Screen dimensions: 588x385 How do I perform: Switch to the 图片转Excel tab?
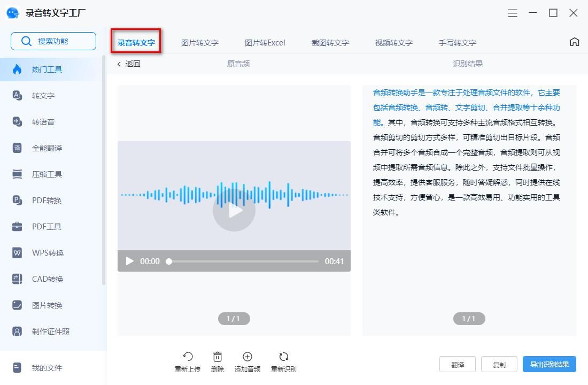pyautogui.click(x=265, y=43)
